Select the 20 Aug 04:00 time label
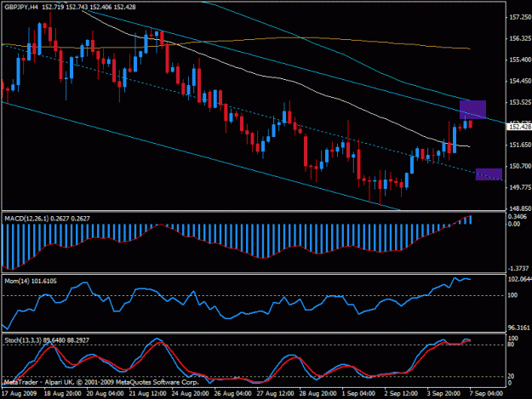 pos(105,394)
